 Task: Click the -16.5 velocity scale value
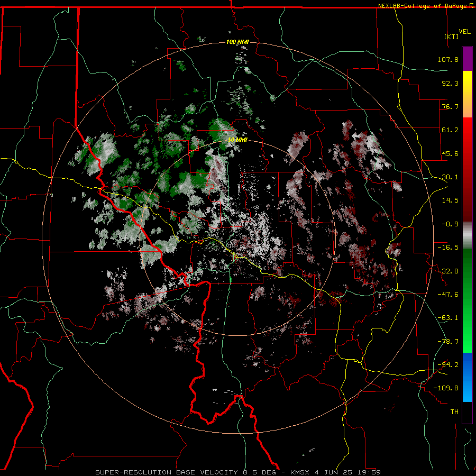(448, 248)
